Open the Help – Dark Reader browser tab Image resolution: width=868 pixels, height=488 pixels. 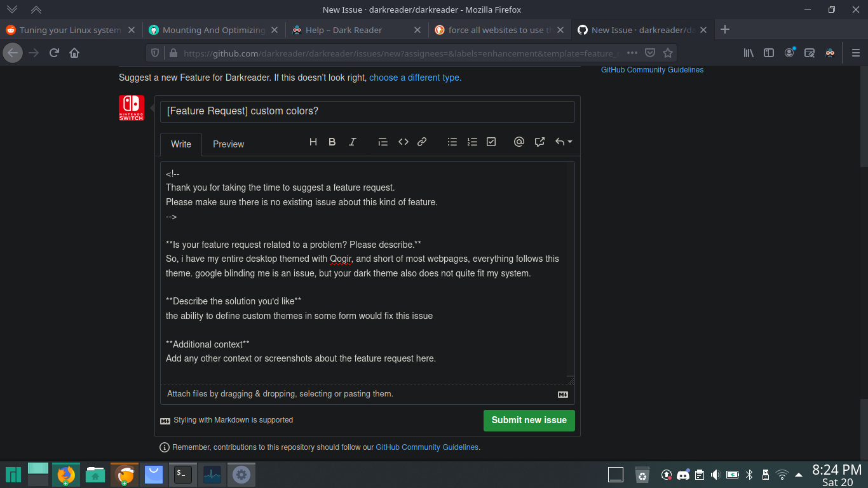(x=346, y=29)
